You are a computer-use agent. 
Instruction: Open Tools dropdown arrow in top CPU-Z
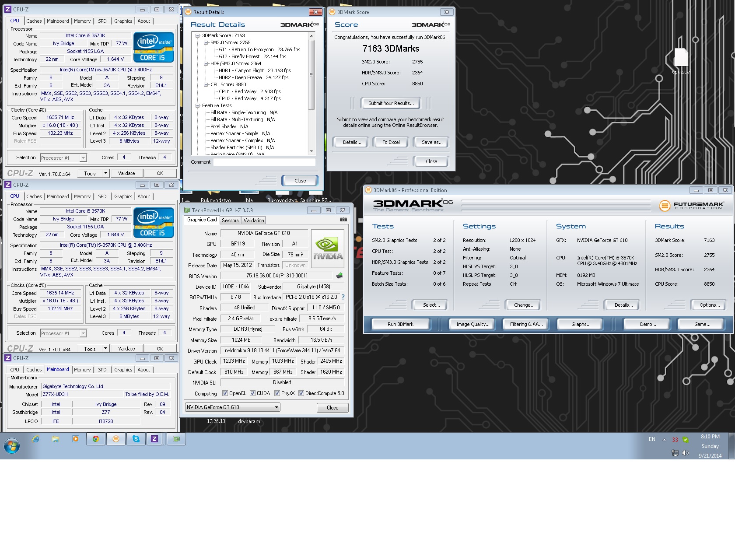[x=105, y=173]
